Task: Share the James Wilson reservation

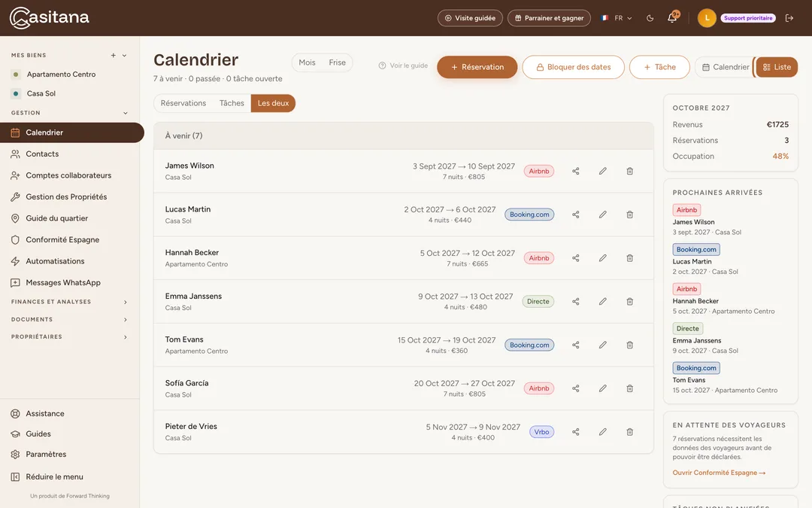Action: (x=575, y=171)
